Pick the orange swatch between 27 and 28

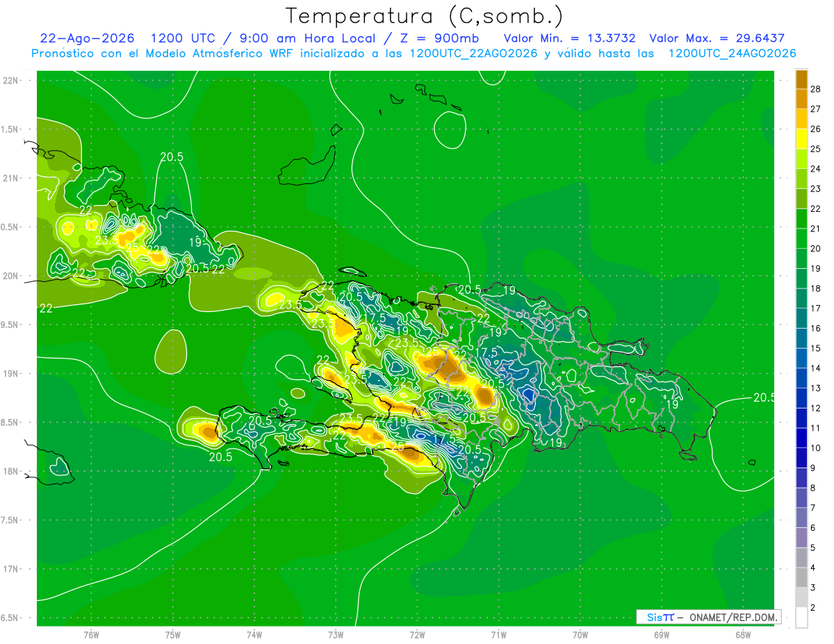[801, 99]
